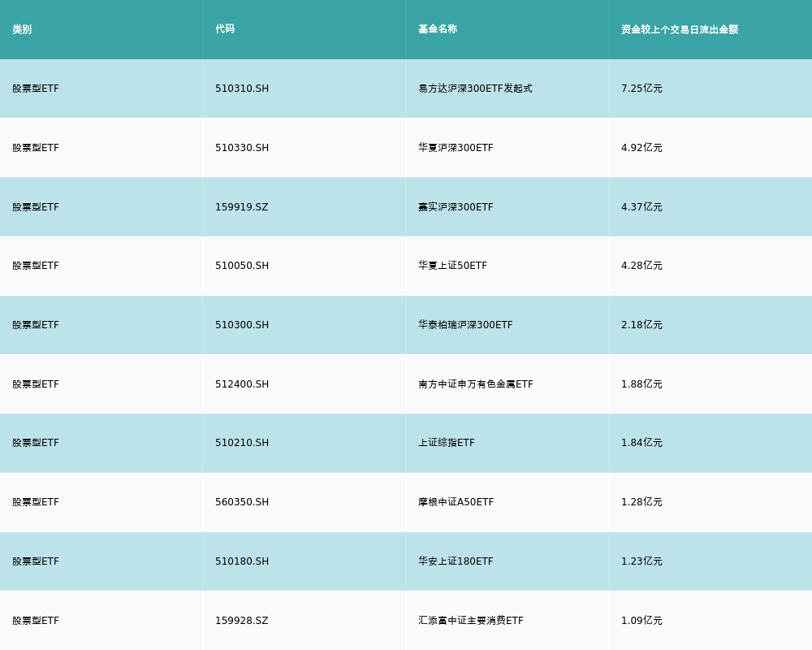Select fund name 摩根中证A50ETF
The width and height of the screenshot is (812, 650).
(456, 502)
